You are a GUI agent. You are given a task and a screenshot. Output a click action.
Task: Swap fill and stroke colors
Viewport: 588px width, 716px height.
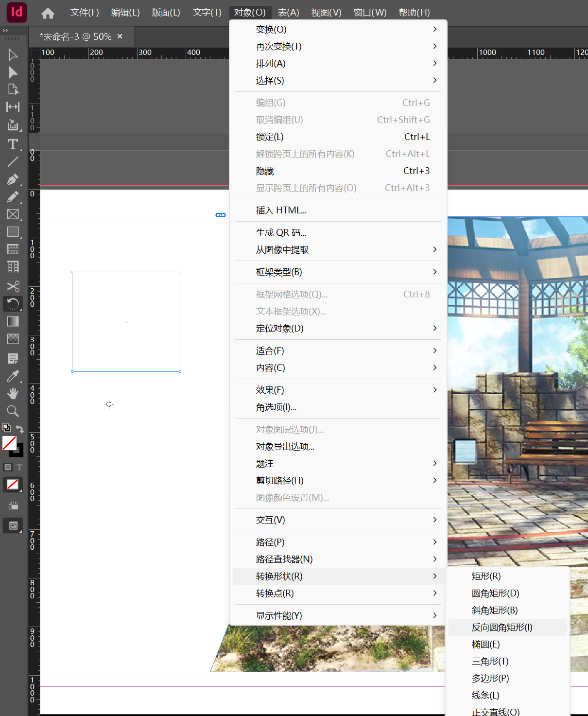[19, 429]
